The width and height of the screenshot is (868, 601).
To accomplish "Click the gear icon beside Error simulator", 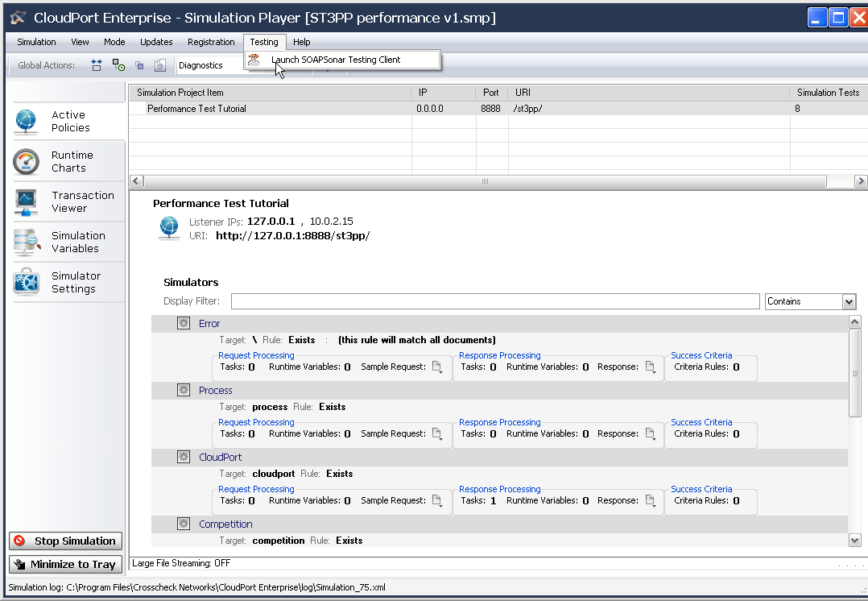I will coord(184,323).
